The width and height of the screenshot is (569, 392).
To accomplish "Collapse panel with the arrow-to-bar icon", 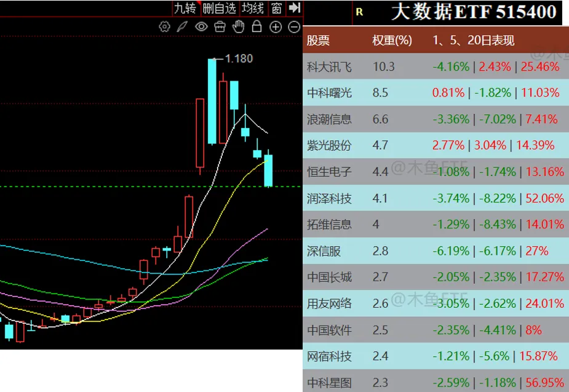I will pyautogui.click(x=294, y=7).
